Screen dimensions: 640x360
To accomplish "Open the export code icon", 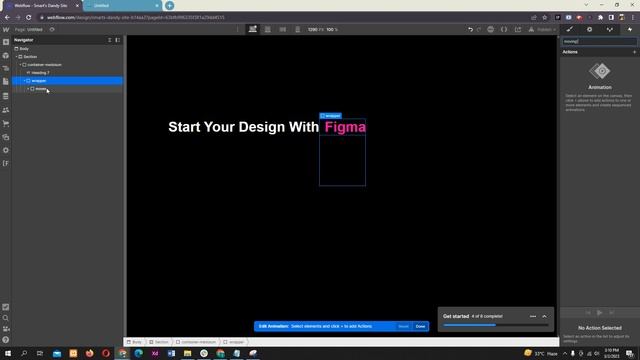I will pyautogui.click(x=504, y=29).
